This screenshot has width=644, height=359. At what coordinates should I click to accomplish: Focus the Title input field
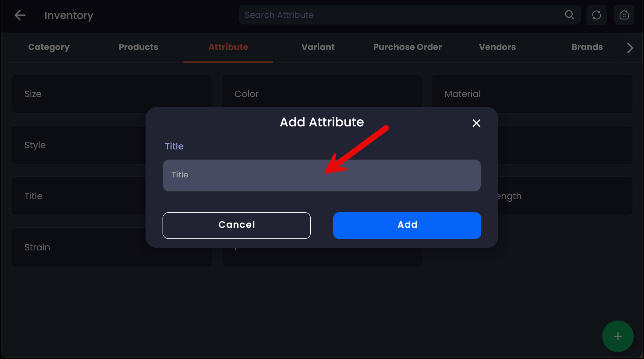pos(321,175)
